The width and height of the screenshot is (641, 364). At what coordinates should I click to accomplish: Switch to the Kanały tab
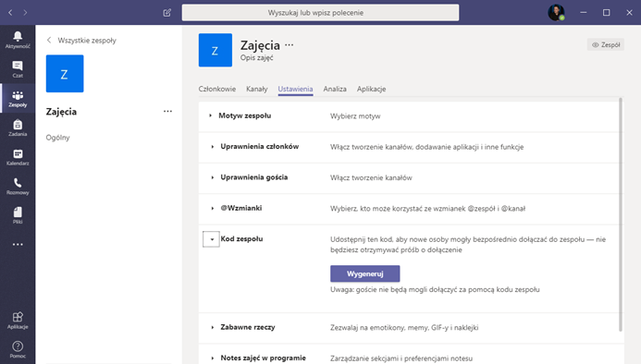pos(257,89)
